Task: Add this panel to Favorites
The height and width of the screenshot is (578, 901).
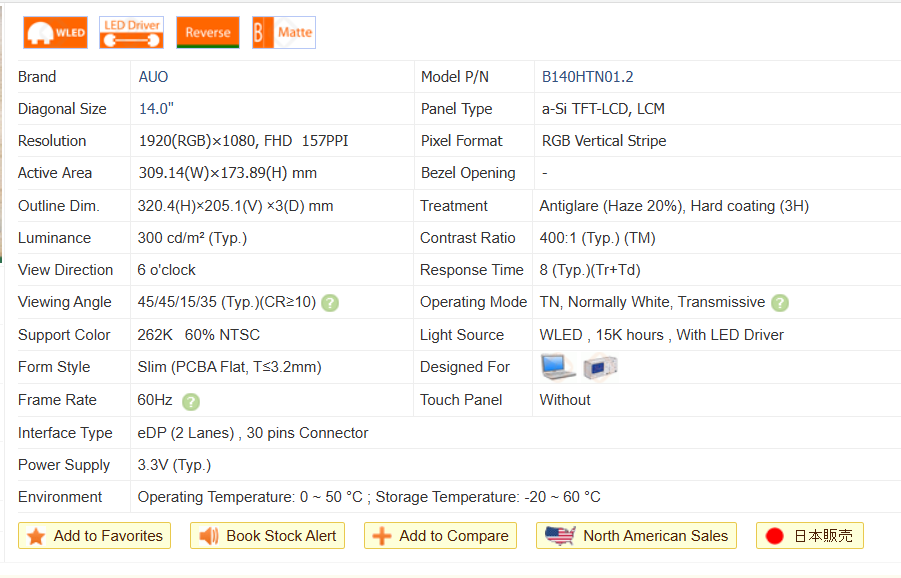Action: (95, 536)
